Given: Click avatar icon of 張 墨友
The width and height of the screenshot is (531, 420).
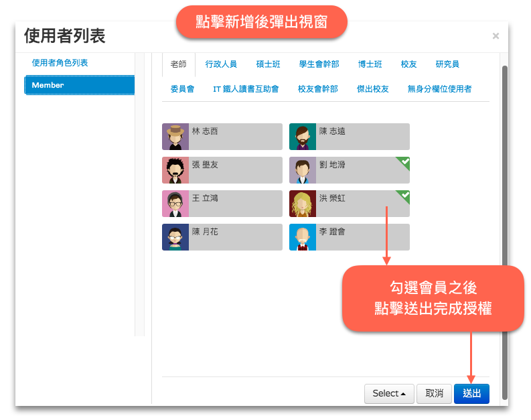Looking at the screenshot, I should tap(175, 170).
